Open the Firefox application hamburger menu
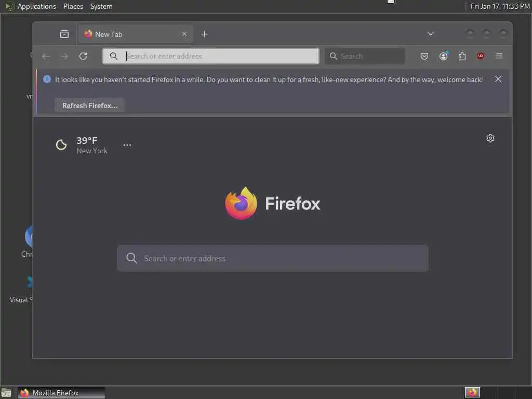Image resolution: width=532 pixels, height=399 pixels. click(499, 56)
